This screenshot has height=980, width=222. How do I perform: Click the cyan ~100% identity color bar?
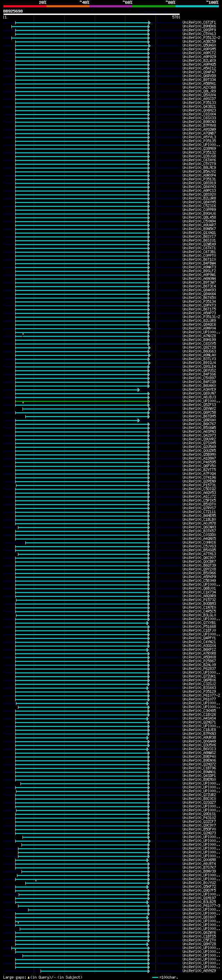[x=197, y=6]
